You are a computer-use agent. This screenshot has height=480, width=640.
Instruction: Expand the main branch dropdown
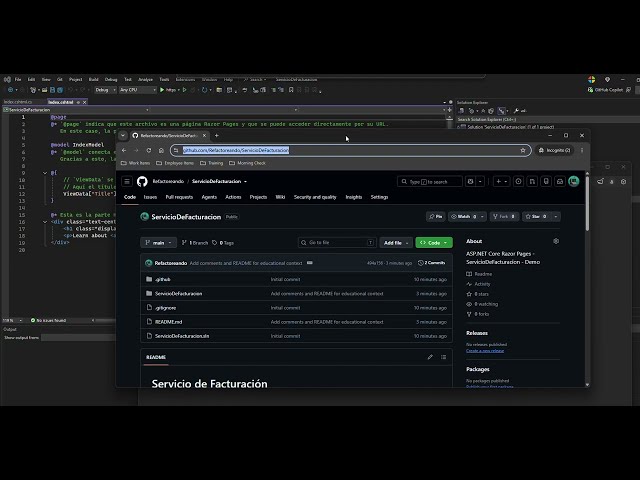[x=158, y=242]
